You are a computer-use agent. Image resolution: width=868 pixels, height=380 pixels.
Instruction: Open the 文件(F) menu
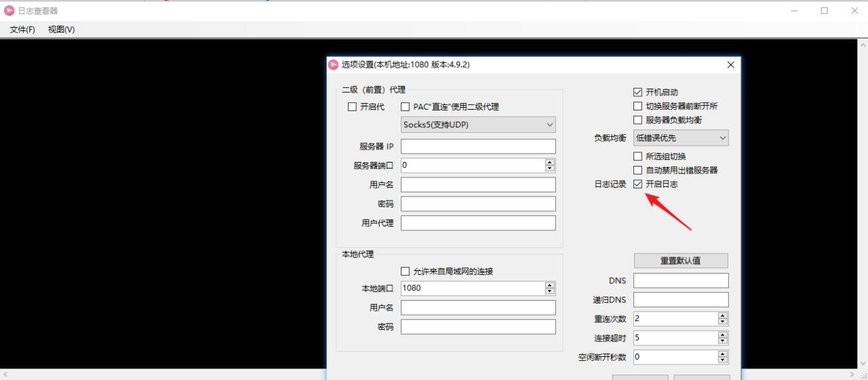(22, 30)
